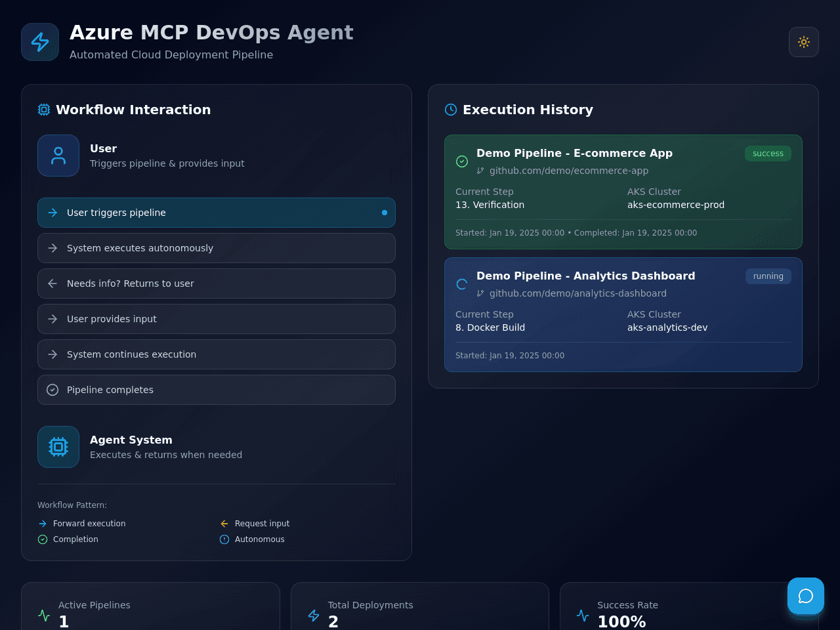The image size is (840, 630).
Task: Click Analytics Dashboard Started timestamp
Action: 510,356
